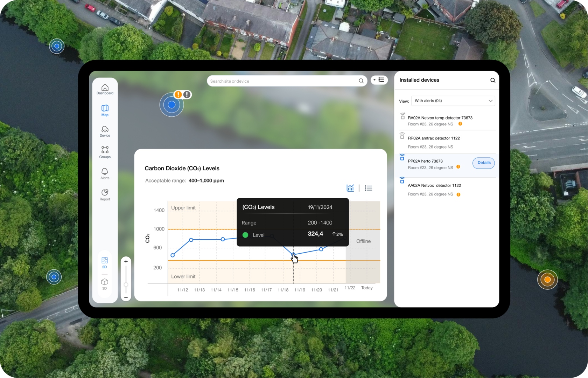
Task: Switch CO₂ panel to list view
Action: (368, 188)
